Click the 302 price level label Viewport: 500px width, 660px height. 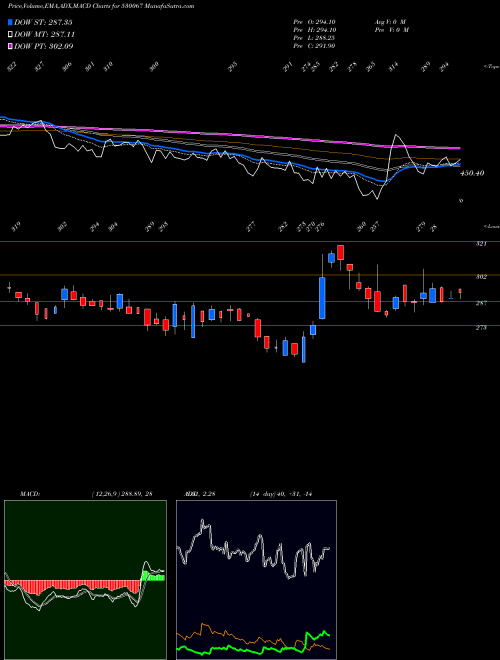click(481, 277)
